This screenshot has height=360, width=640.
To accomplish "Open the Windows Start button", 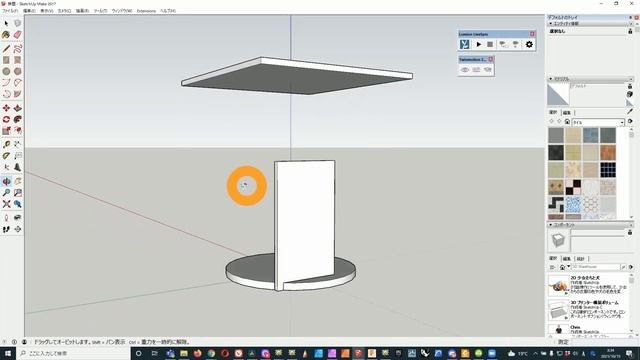I will pyautogui.click(x=7, y=353).
